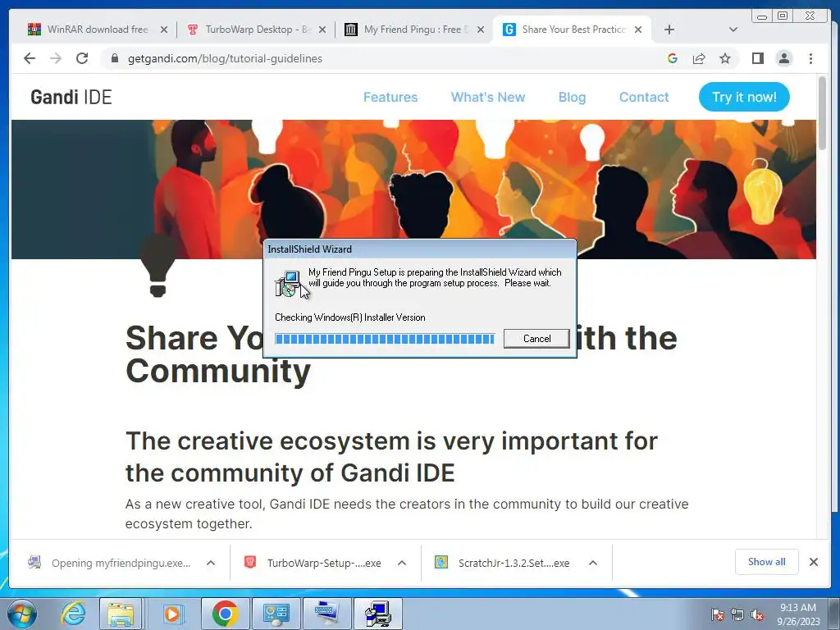Click the InstallShield progress bar
This screenshot has width=840, height=630.
(x=384, y=339)
